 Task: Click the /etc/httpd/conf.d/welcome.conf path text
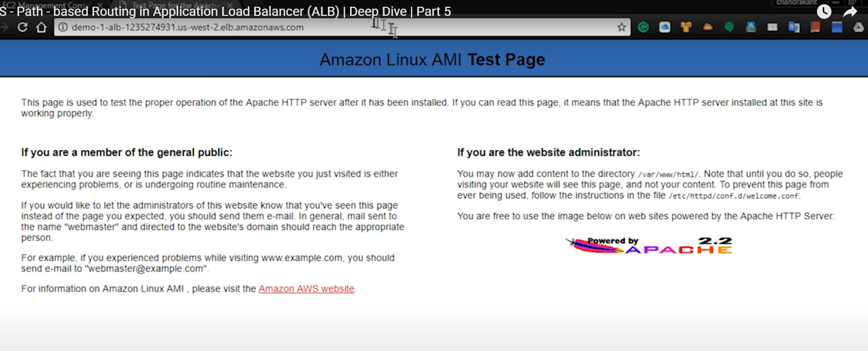(734, 196)
